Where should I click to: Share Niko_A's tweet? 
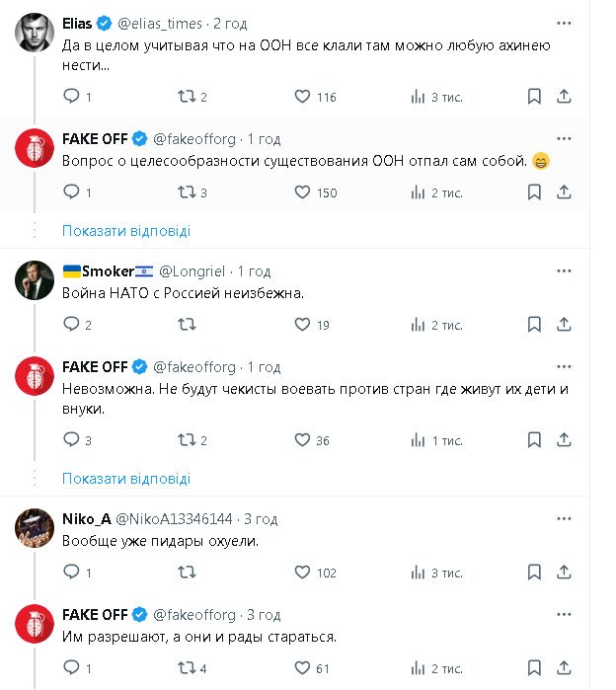coord(565,573)
